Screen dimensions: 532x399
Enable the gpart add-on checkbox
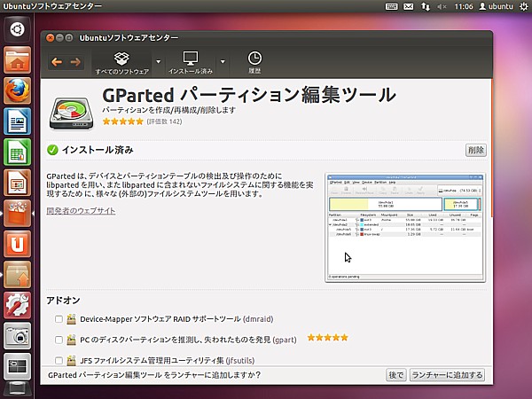tap(59, 340)
